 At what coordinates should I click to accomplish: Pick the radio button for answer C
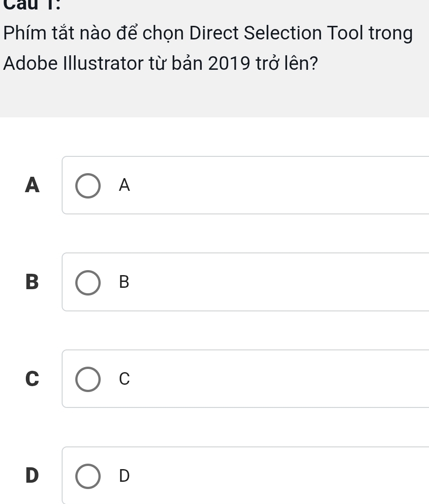point(88,379)
